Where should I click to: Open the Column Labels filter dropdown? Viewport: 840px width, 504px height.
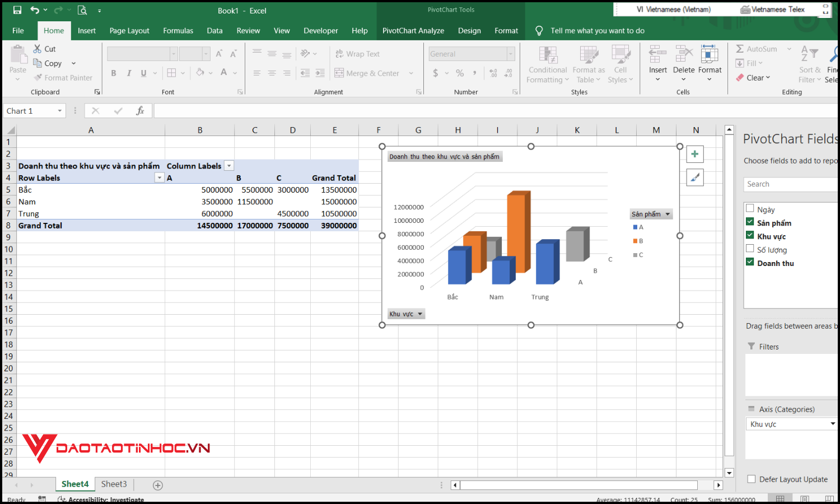tap(229, 165)
